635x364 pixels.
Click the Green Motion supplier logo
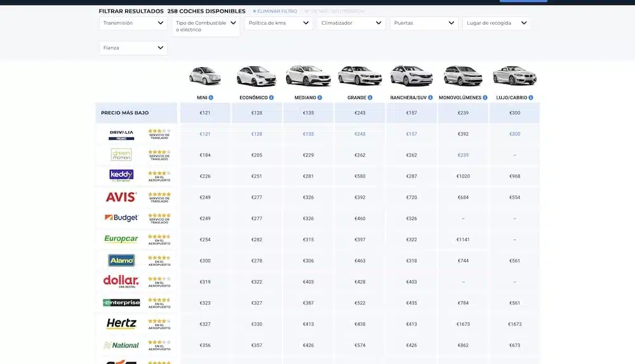pos(121,155)
